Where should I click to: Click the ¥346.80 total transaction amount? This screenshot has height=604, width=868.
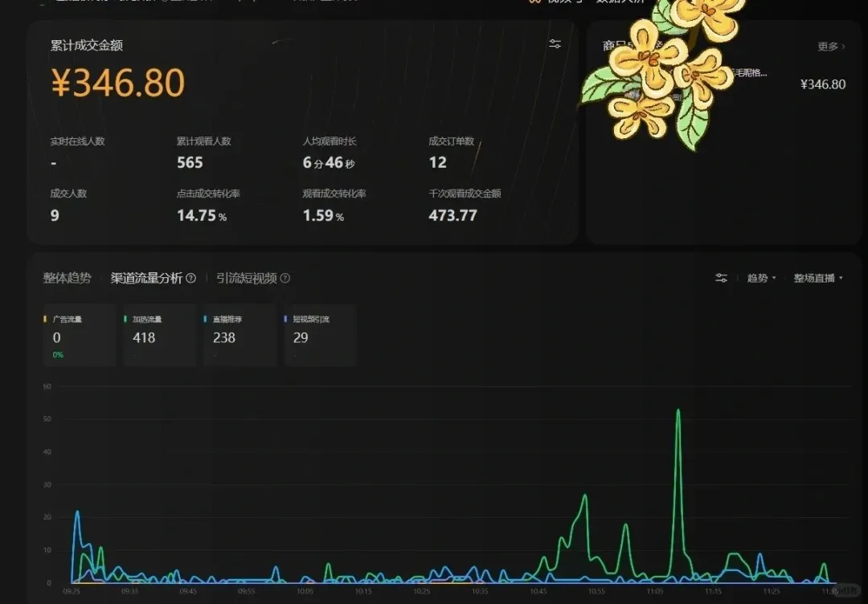click(x=118, y=83)
